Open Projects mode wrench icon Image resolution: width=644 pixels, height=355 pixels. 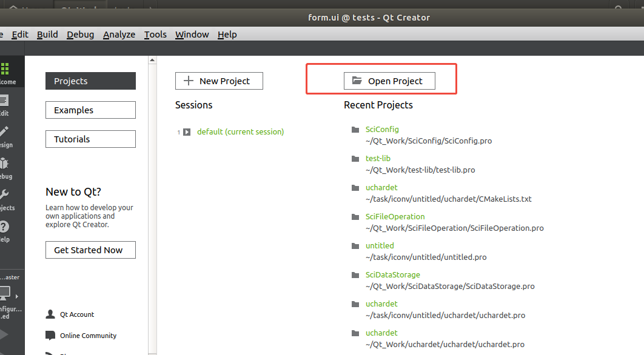click(x=4, y=194)
